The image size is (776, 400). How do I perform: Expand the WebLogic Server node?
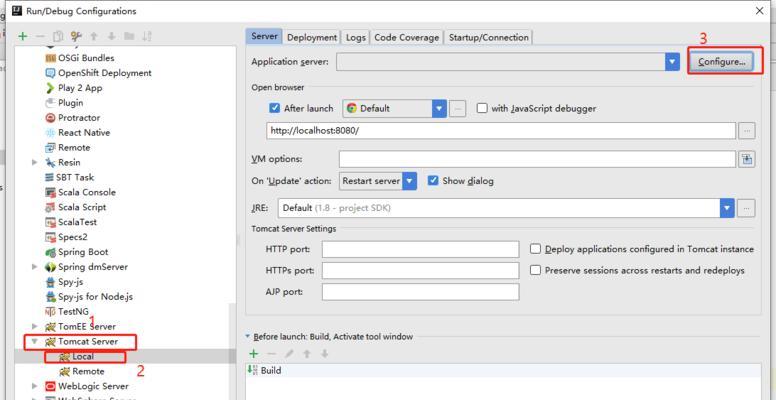(35, 386)
